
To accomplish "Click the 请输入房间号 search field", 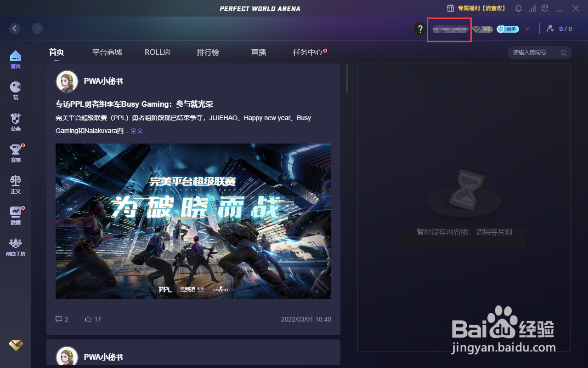I will point(539,52).
